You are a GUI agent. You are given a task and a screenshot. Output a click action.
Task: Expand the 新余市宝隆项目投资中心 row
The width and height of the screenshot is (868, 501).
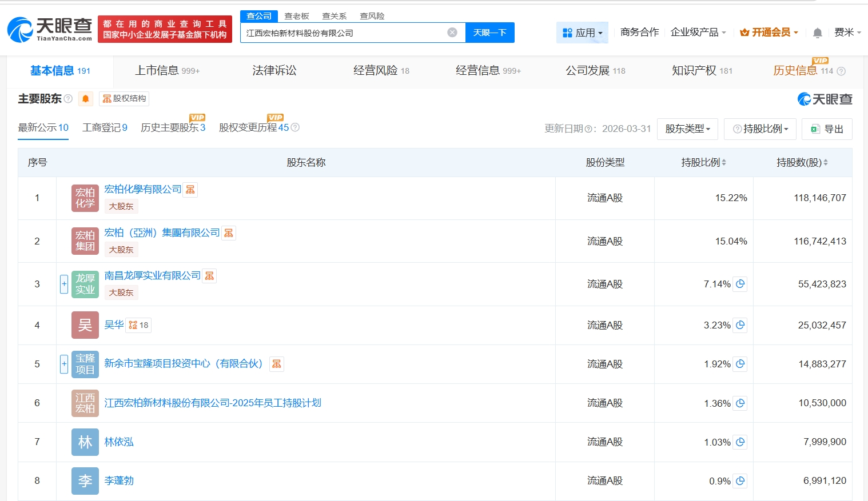tap(64, 364)
